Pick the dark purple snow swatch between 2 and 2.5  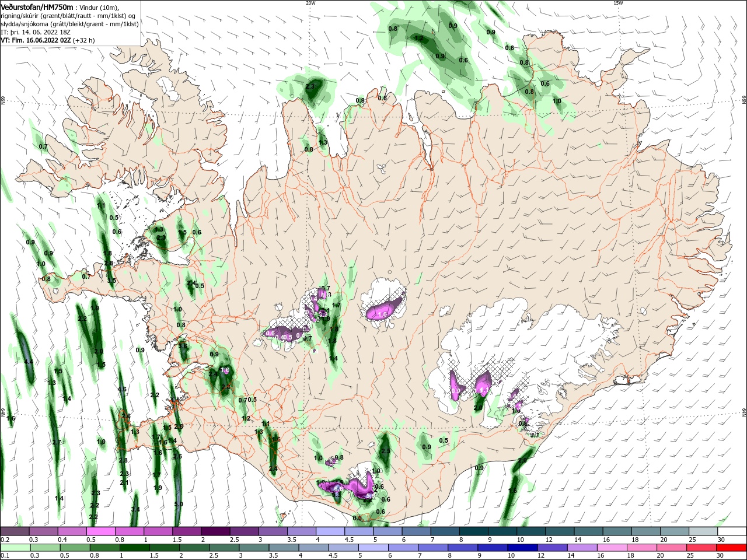tap(215, 531)
